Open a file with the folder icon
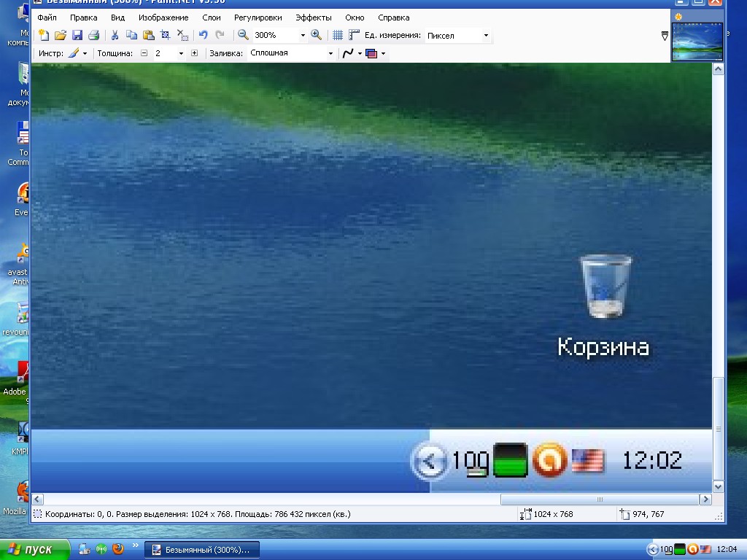 pyautogui.click(x=61, y=35)
